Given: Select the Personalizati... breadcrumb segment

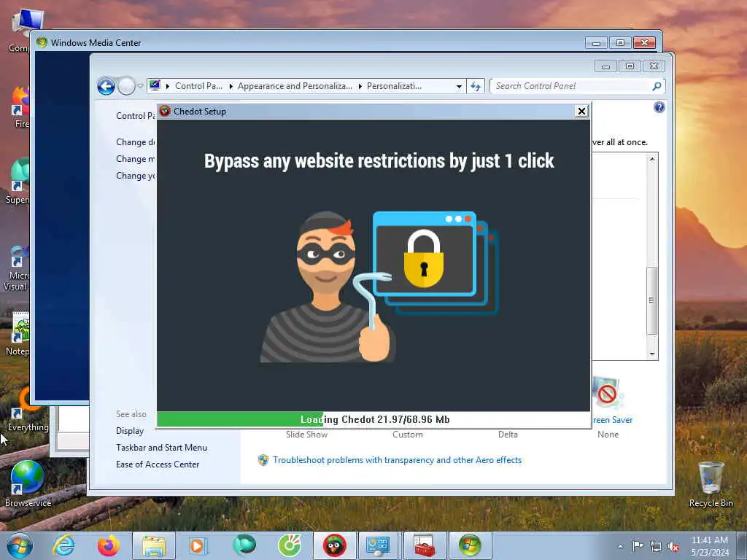Looking at the screenshot, I should (x=394, y=86).
